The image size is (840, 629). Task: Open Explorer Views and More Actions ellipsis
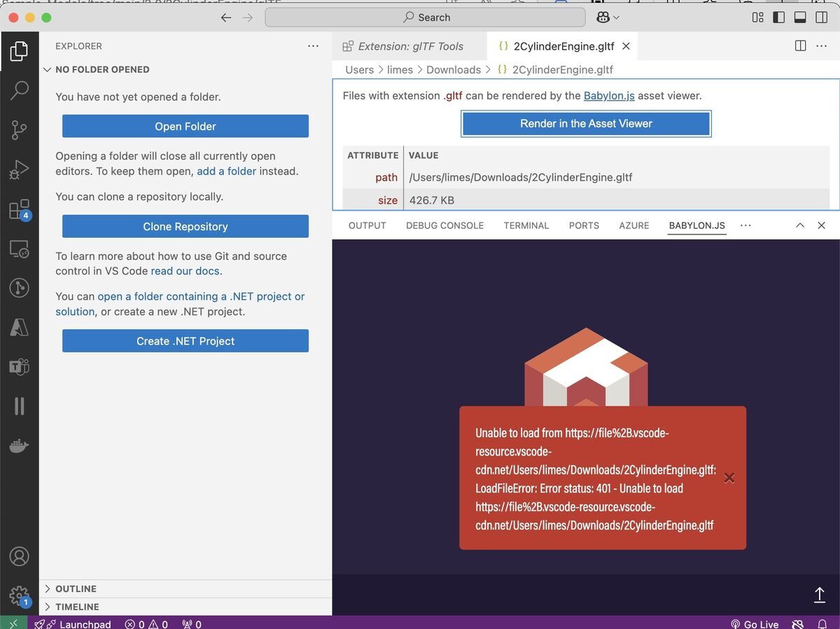pos(313,46)
